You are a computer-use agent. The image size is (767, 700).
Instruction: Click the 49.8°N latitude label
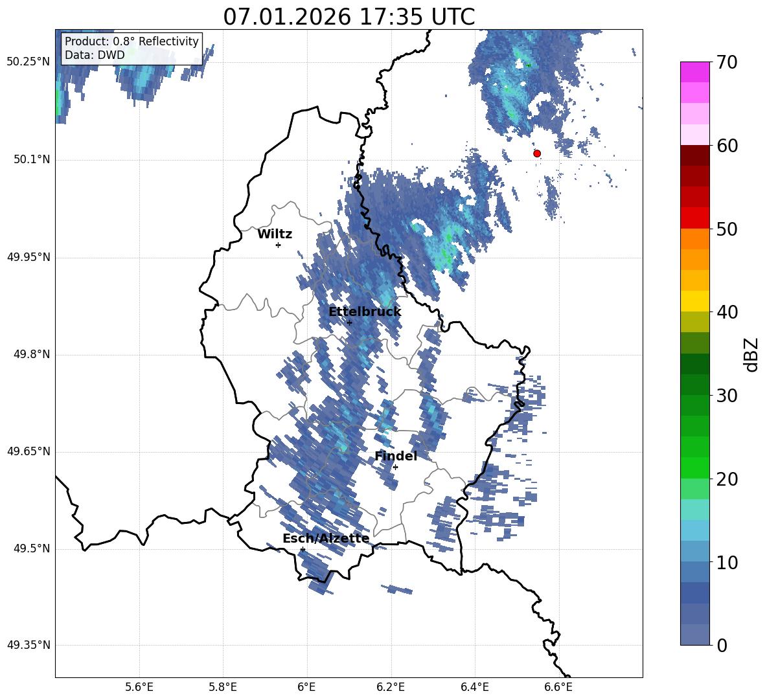(32, 354)
